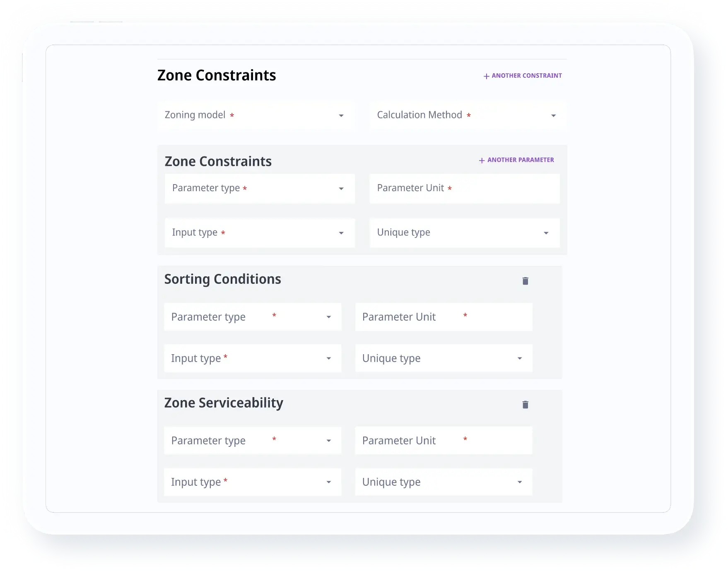
Task: Open the Zoning model dropdown
Action: coord(256,115)
